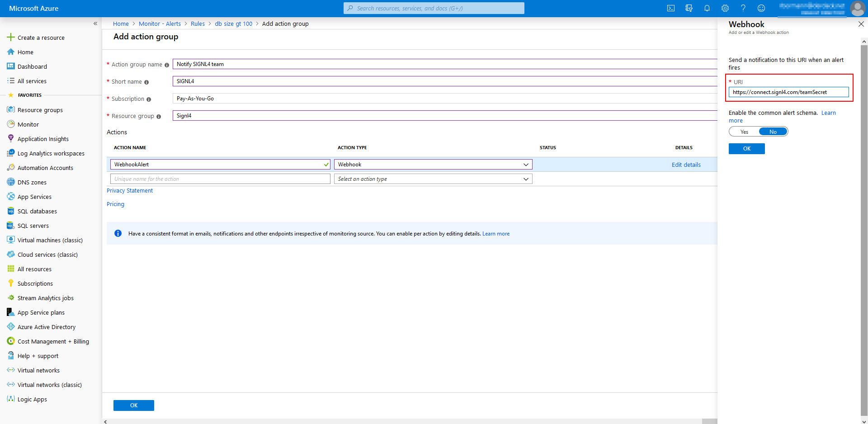This screenshot has height=424, width=868.
Task: Click info icon next to Short name
Action: 146,82
